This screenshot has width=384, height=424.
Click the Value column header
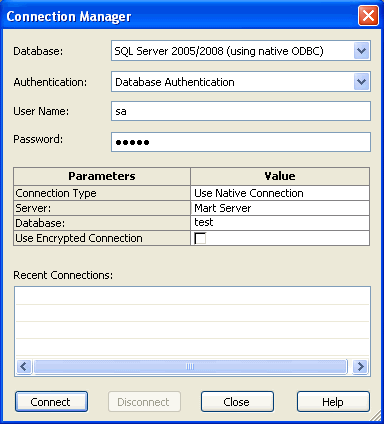point(280,176)
